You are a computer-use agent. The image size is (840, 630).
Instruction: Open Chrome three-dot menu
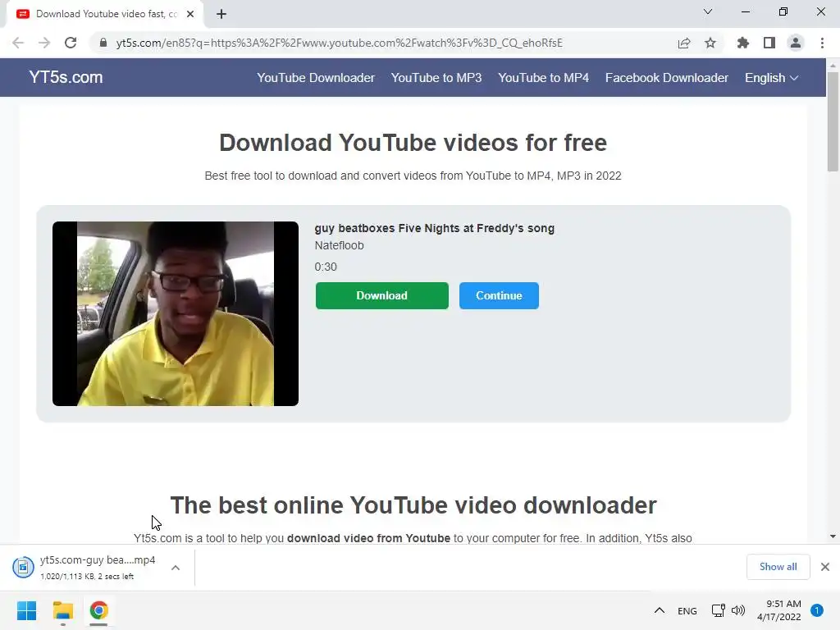click(822, 43)
